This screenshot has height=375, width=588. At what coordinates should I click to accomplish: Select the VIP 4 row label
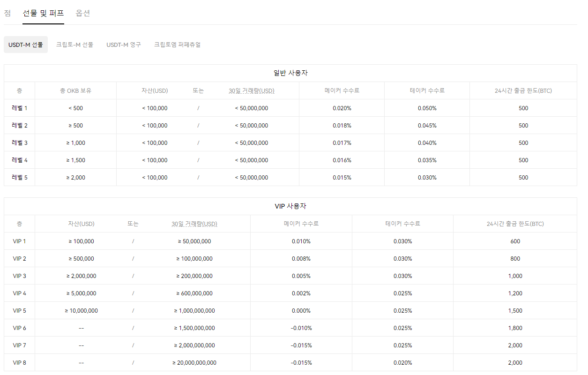pos(20,293)
